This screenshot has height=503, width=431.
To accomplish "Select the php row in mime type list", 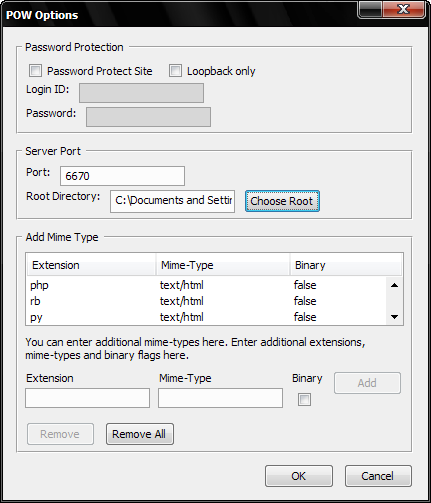I will click(x=206, y=285).
